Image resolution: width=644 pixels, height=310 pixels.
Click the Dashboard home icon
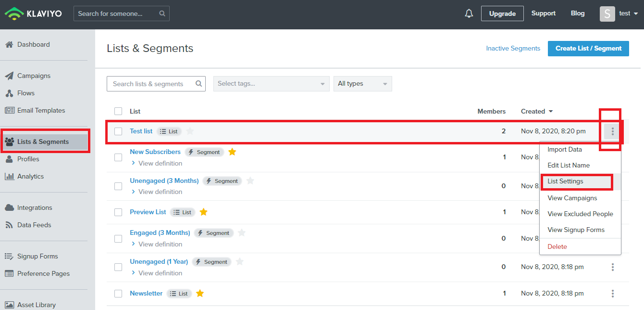[9, 44]
